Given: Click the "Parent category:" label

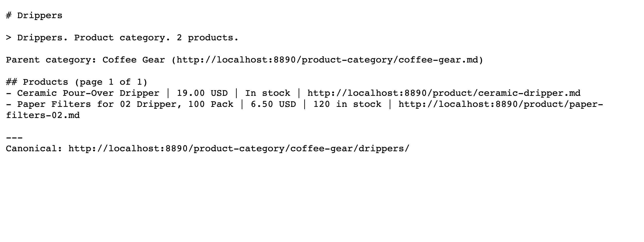Looking at the screenshot, I should click(51, 60).
